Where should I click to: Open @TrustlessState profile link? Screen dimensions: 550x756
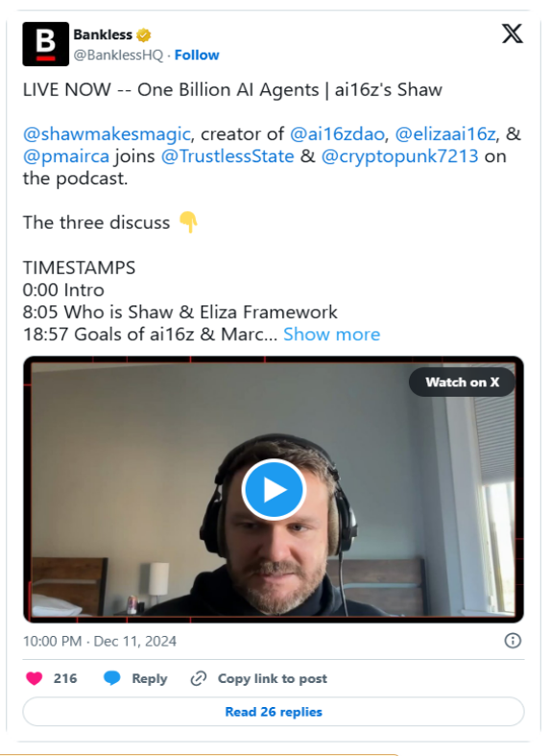tap(227, 157)
